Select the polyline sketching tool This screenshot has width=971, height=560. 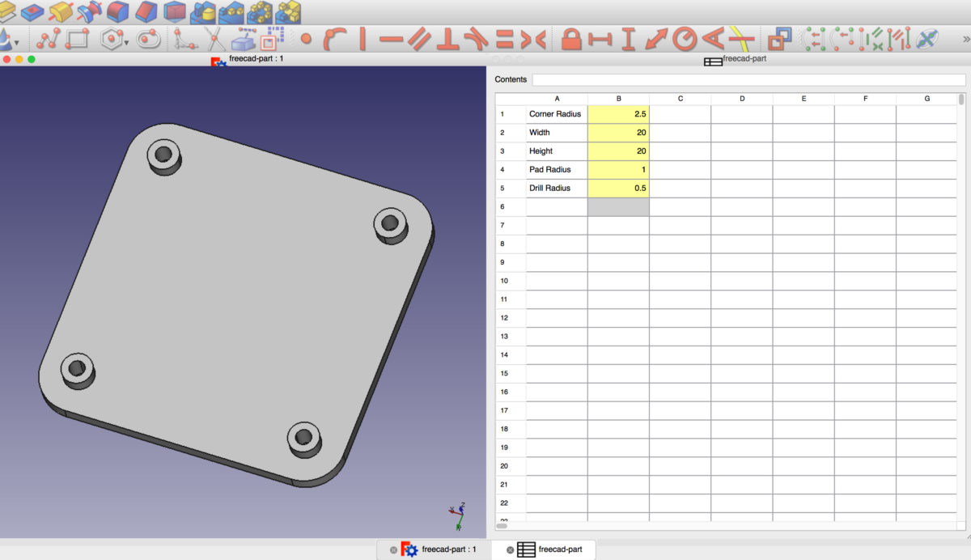coord(50,38)
